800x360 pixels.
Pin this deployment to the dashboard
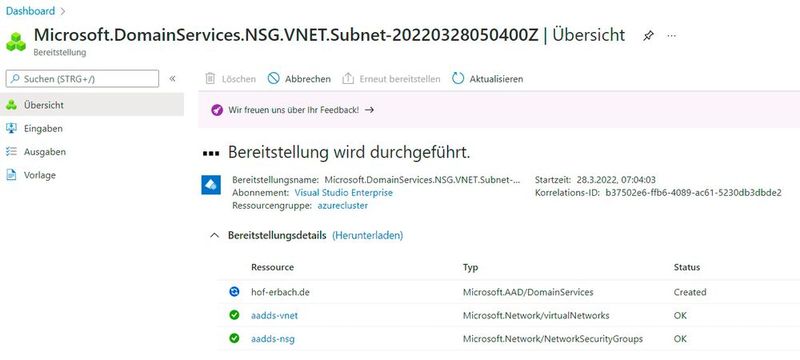[648, 36]
